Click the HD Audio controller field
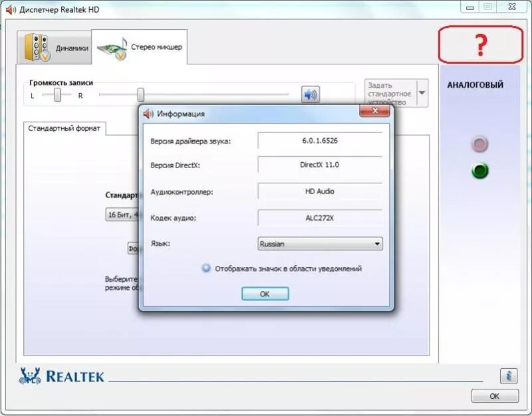The width and height of the screenshot is (532, 416). (320, 191)
